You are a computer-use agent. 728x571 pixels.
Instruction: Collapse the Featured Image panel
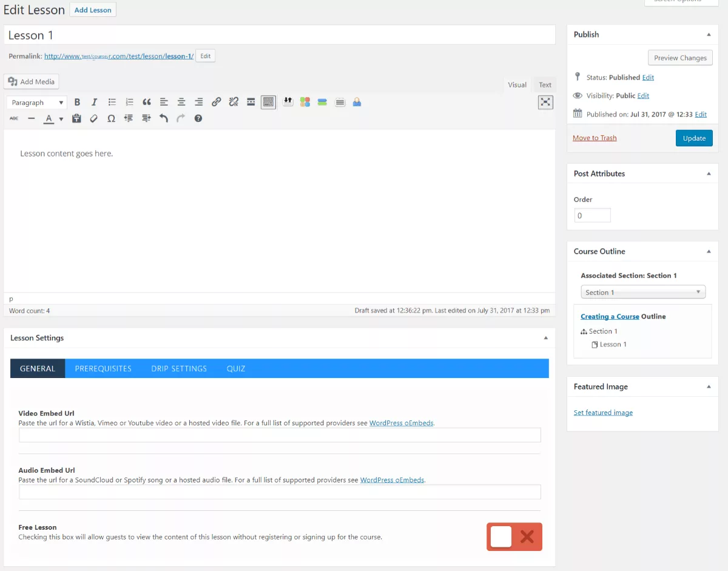(709, 387)
